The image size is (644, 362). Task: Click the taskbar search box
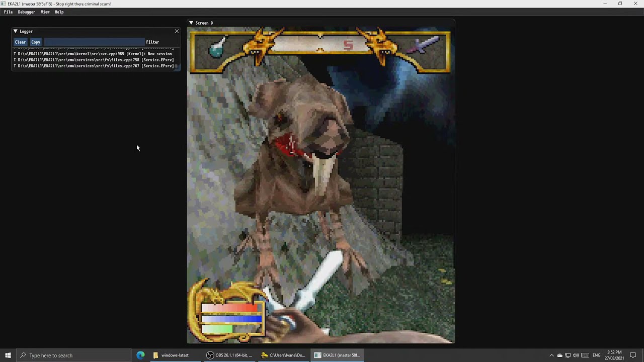point(73,355)
